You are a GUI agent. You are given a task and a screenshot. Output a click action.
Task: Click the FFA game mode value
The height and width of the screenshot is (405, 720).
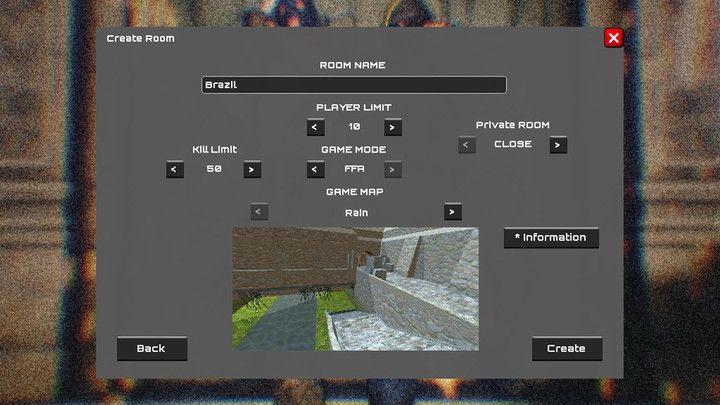coord(354,169)
